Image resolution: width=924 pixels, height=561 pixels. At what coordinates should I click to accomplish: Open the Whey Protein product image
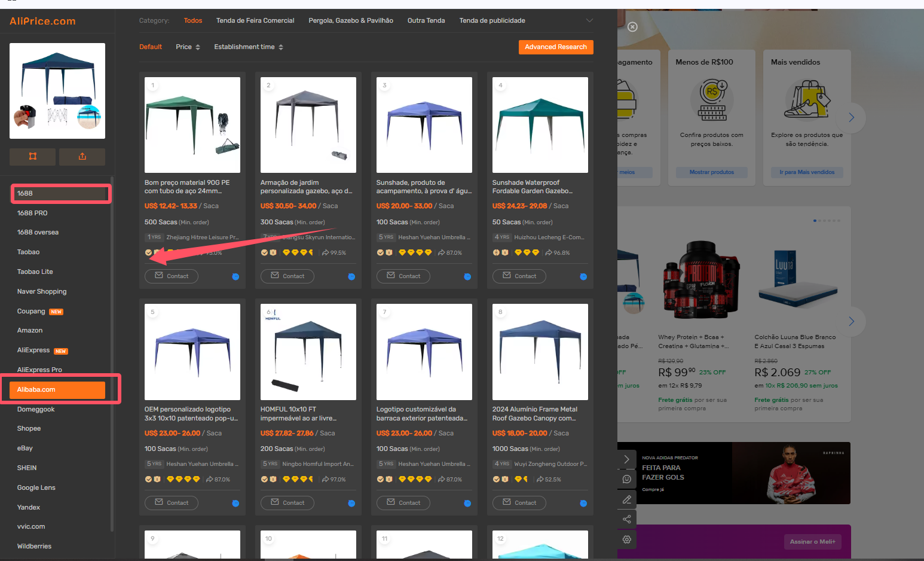[x=702, y=280]
